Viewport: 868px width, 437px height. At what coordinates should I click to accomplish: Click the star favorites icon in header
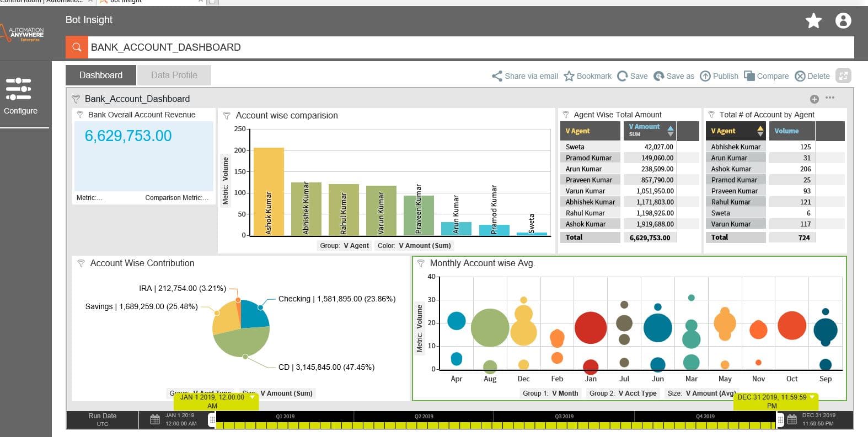[813, 21]
